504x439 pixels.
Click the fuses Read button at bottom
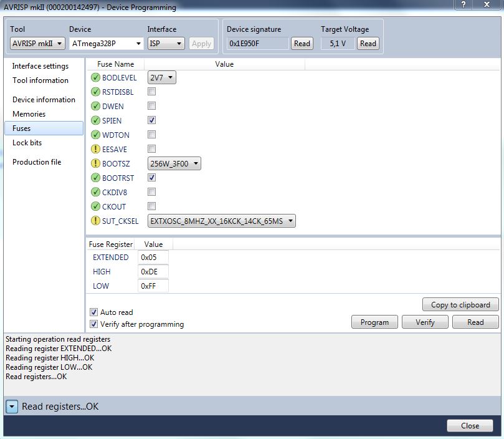(475, 322)
